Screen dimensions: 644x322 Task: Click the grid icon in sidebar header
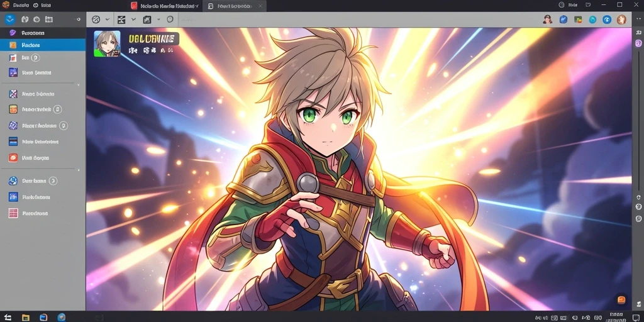coord(49,19)
